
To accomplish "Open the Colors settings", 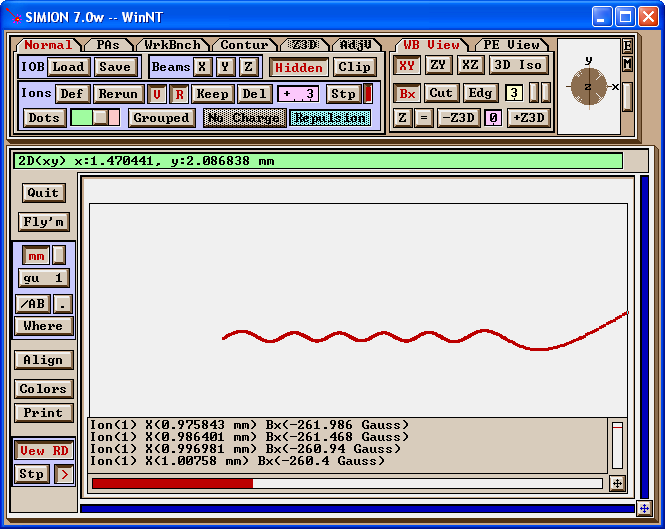I will point(44,389).
